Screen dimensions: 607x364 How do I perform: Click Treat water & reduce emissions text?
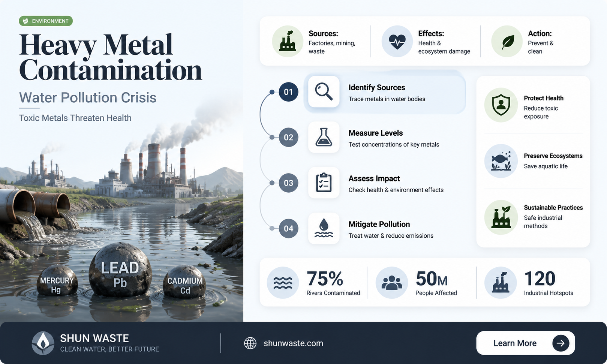[x=391, y=236]
